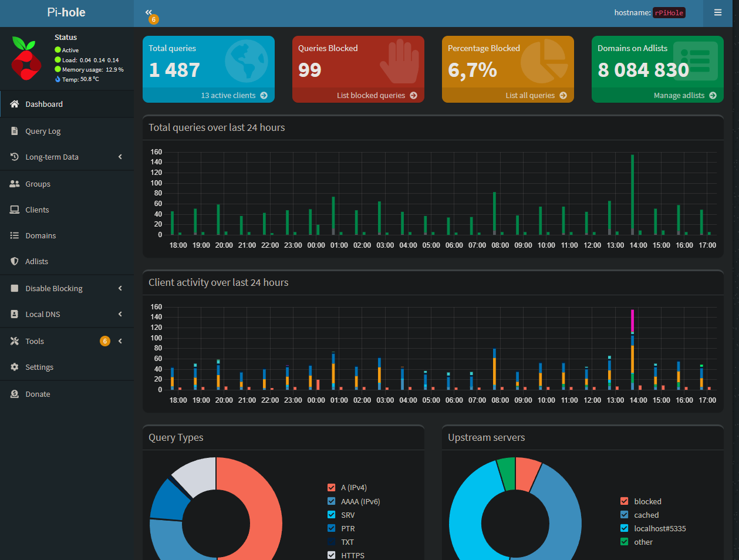Click the Query Log file icon
The image size is (739, 560).
click(15, 131)
